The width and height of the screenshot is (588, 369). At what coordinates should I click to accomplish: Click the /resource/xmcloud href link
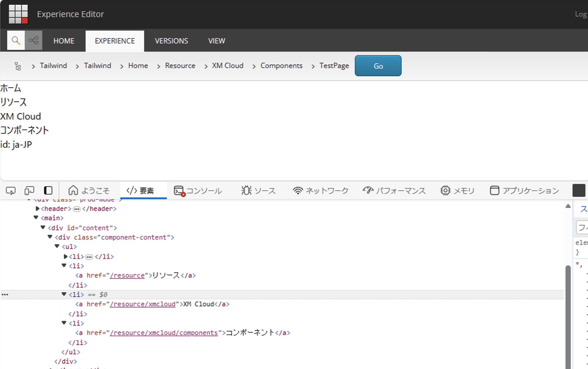[x=143, y=304]
